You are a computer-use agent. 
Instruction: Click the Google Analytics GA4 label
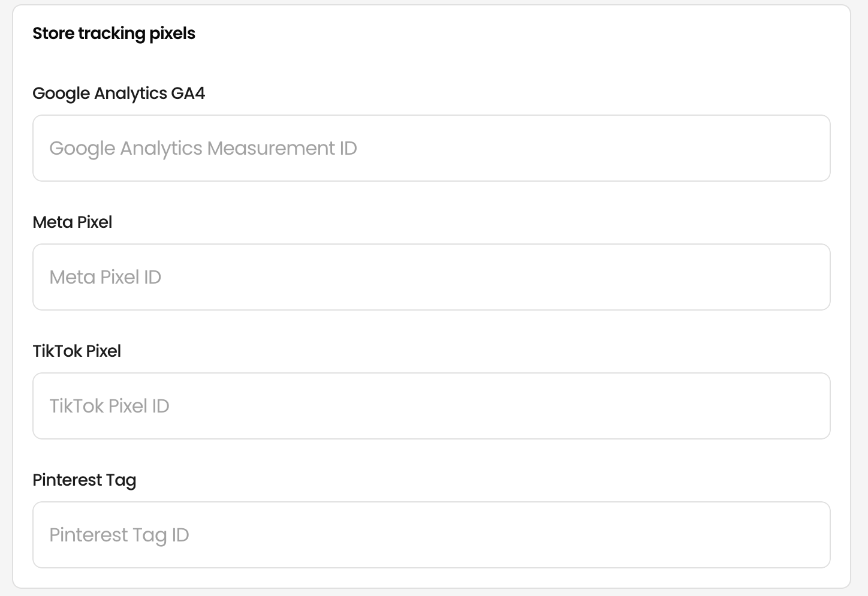coord(119,94)
